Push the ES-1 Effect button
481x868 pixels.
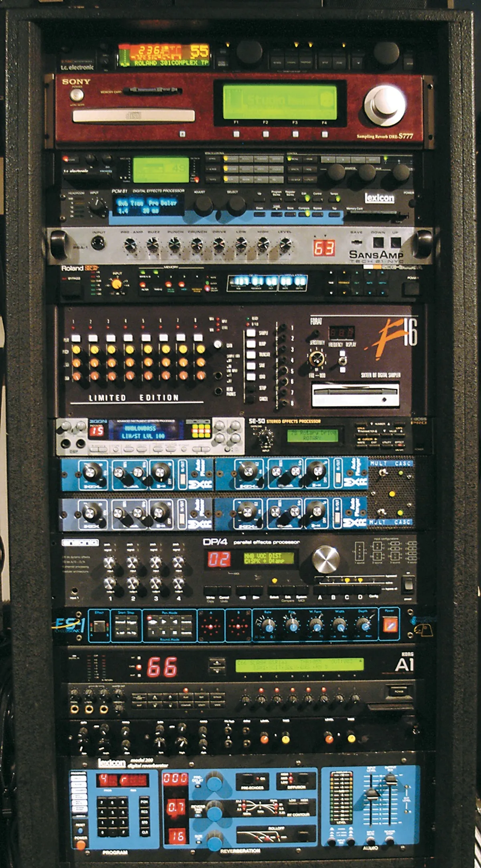[x=99, y=626]
